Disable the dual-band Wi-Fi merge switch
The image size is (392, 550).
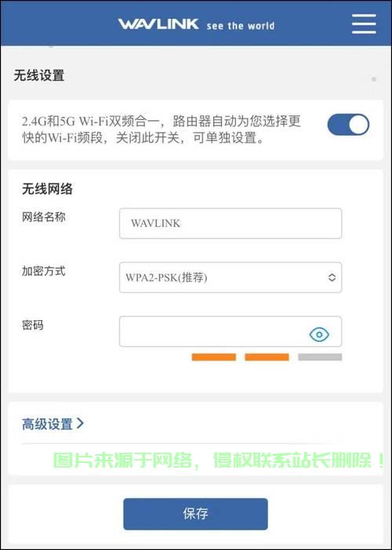pyautogui.click(x=348, y=125)
